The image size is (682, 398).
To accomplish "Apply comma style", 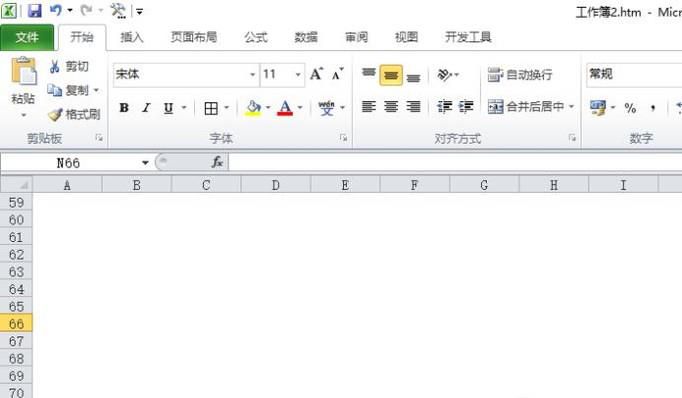I will click(653, 107).
